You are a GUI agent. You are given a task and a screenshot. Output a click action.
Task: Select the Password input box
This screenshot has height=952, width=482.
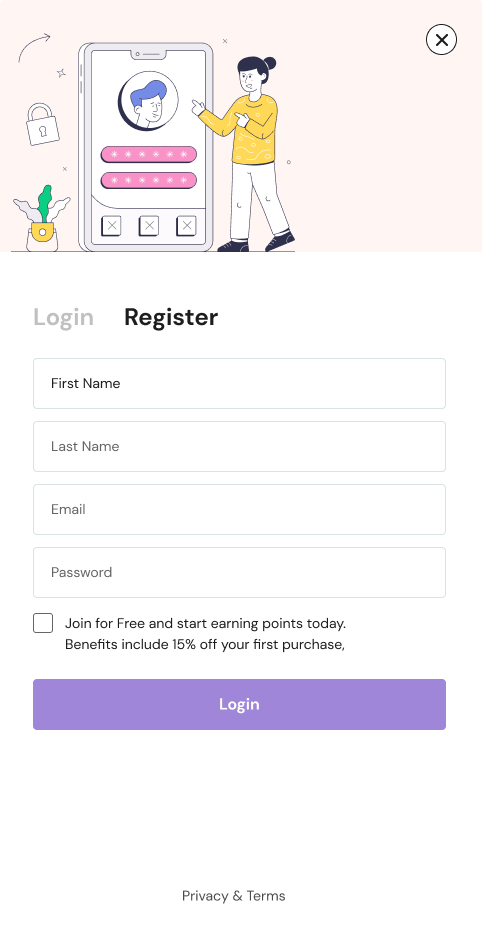(x=239, y=573)
